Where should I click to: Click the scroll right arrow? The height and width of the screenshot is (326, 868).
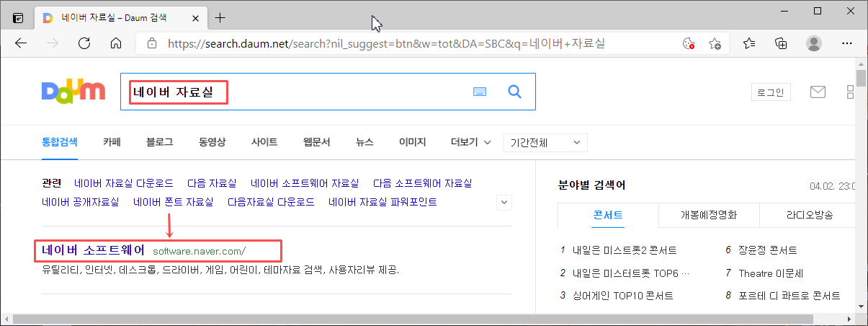pos(849,319)
